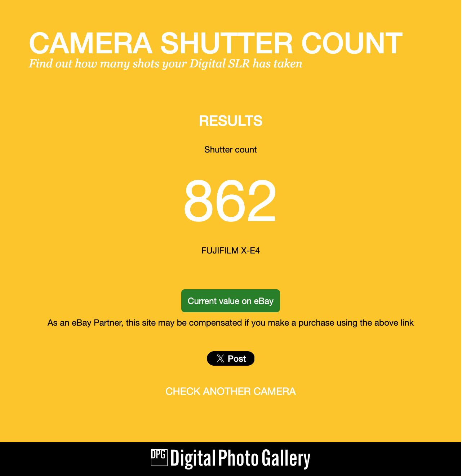The image size is (462, 476).
Task: Click the word Photo in the footer wordmark
Action: [238, 458]
